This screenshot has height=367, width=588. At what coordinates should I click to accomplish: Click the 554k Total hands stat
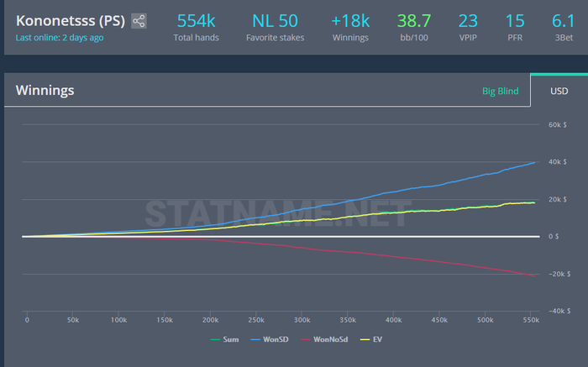196,27
